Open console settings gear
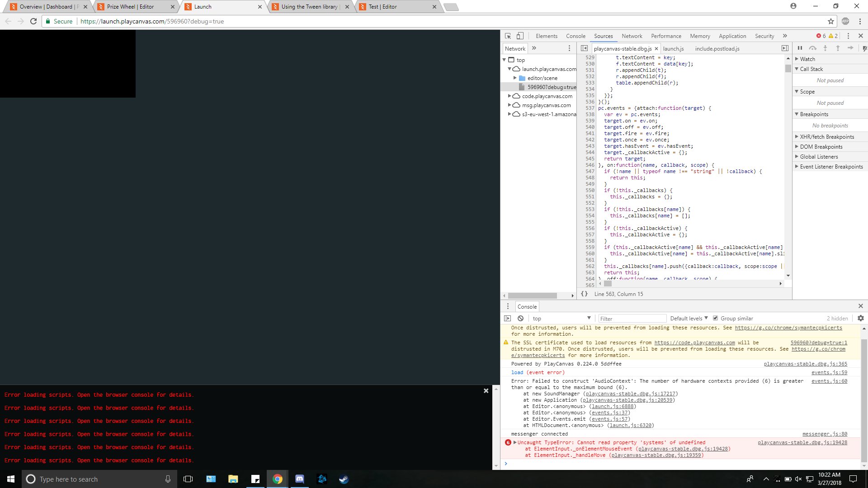The height and width of the screenshot is (488, 868). pyautogui.click(x=860, y=319)
